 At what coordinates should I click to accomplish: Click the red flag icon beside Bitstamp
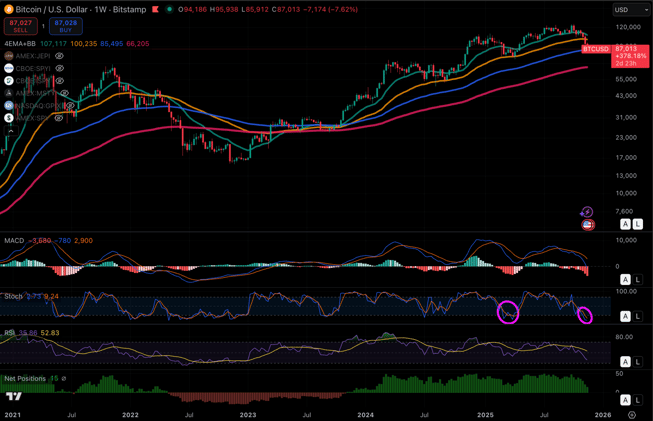point(155,9)
